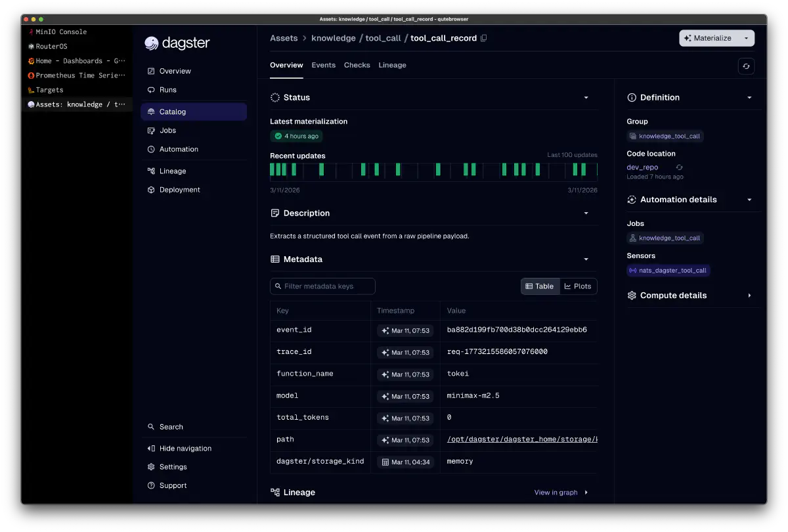The width and height of the screenshot is (788, 532).
Task: Click the Support person icon
Action: click(152, 486)
